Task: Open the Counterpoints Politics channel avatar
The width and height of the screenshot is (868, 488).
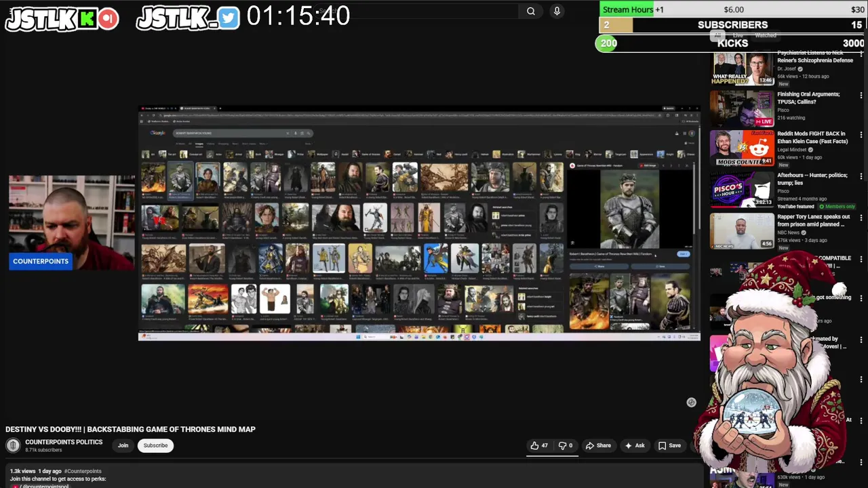Action: [13, 445]
